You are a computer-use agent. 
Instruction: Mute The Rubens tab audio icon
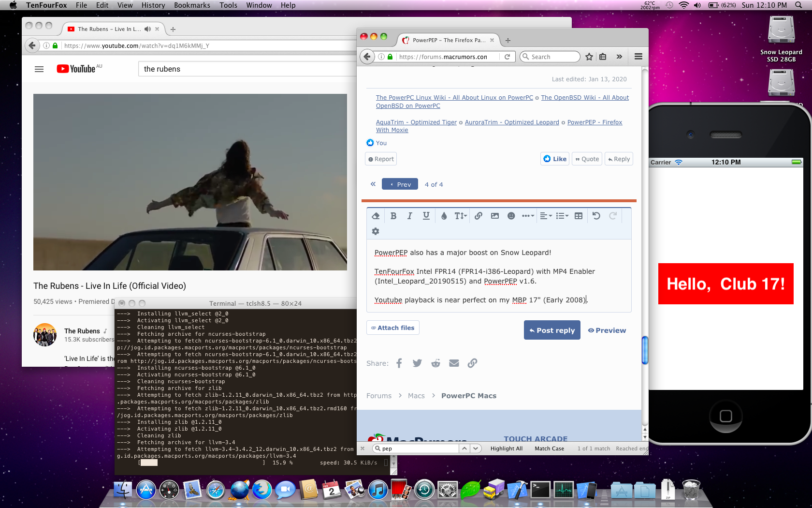coord(147,29)
